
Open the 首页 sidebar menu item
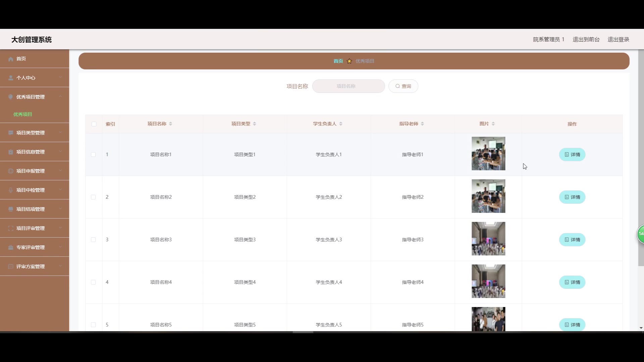[35, 59]
